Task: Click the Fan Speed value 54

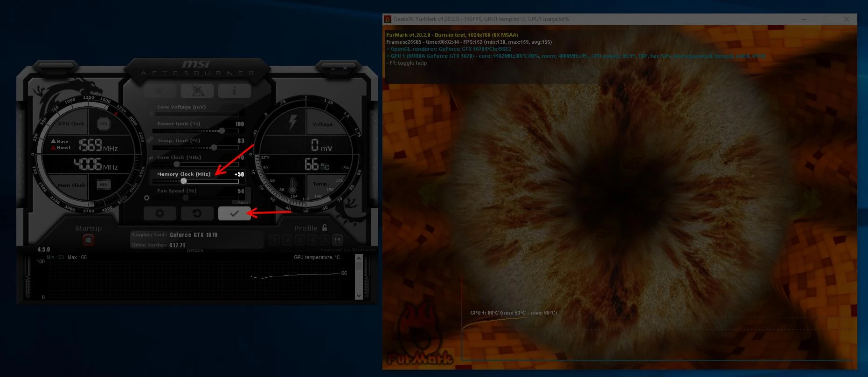Action: [241, 191]
